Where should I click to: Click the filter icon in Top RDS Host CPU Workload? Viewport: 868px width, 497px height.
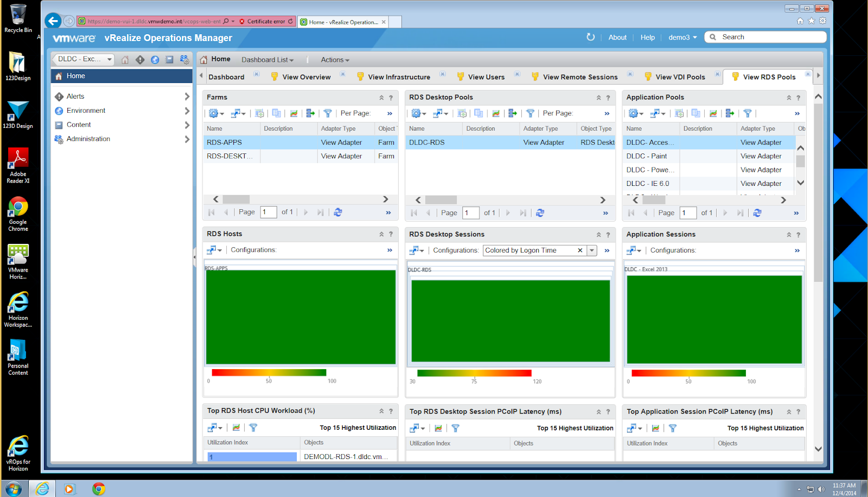pyautogui.click(x=253, y=428)
